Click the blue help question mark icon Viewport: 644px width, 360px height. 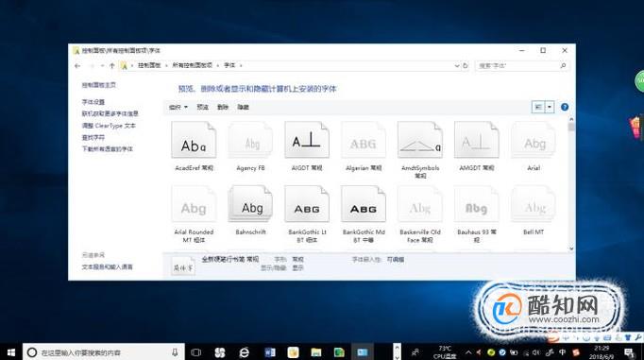click(565, 107)
